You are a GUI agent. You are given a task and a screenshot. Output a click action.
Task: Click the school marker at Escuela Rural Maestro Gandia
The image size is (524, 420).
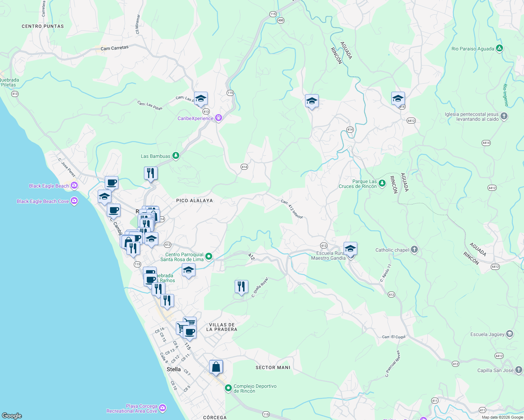coord(350,249)
